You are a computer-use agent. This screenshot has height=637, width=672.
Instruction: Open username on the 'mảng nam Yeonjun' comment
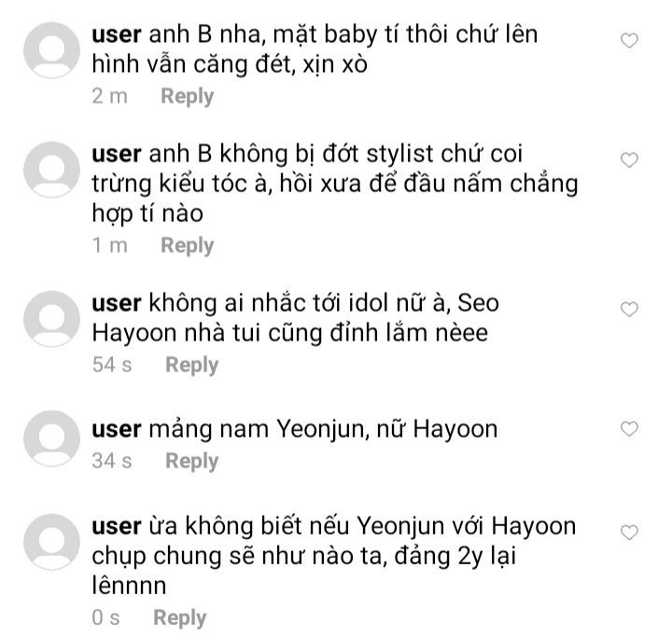(117, 430)
